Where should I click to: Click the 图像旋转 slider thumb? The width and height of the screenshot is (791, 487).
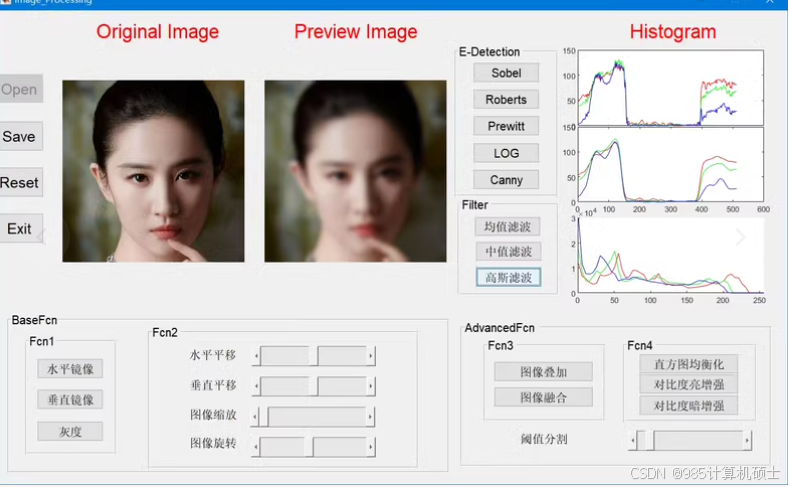(309, 447)
